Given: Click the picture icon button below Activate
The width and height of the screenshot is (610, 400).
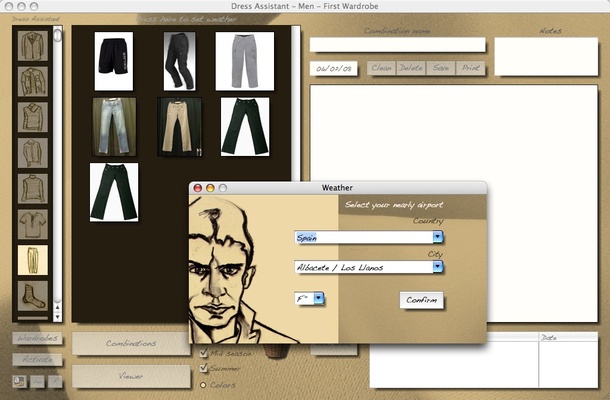Looking at the screenshot, I should pyautogui.click(x=19, y=381).
